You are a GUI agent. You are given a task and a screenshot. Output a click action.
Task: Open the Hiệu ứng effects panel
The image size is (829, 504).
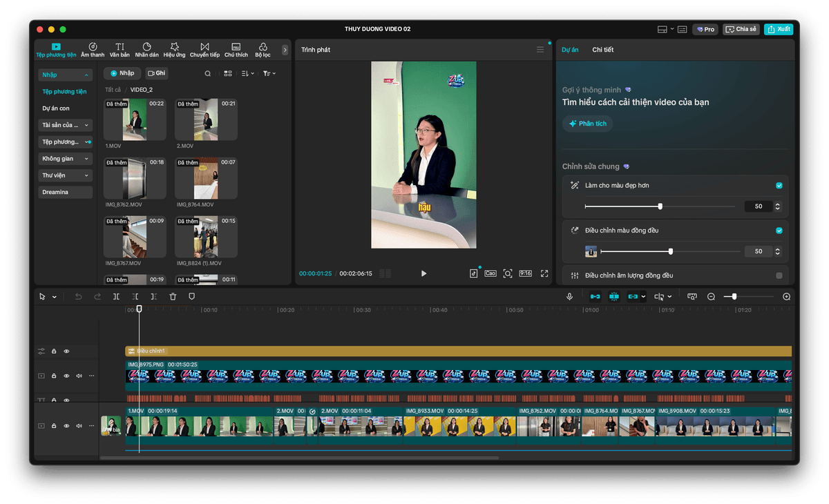point(174,50)
